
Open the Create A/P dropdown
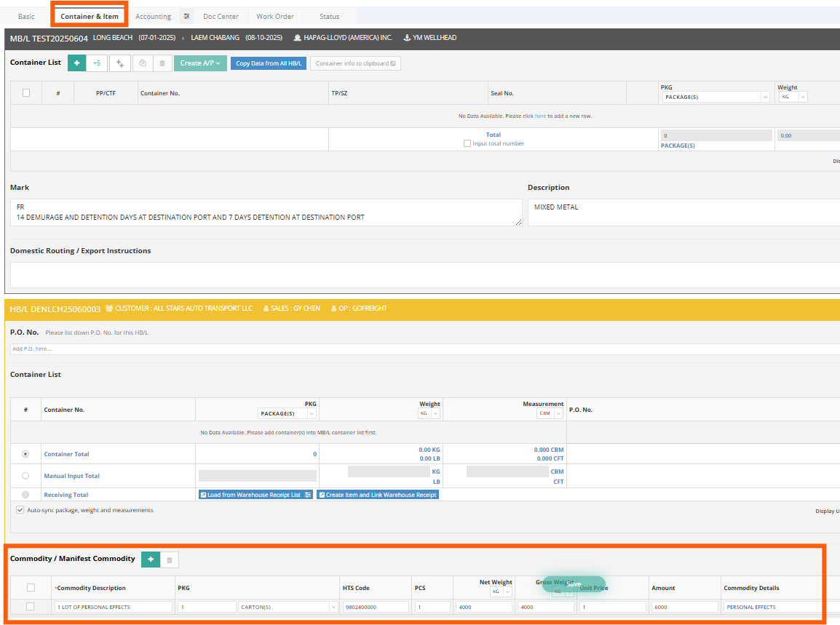click(x=200, y=63)
